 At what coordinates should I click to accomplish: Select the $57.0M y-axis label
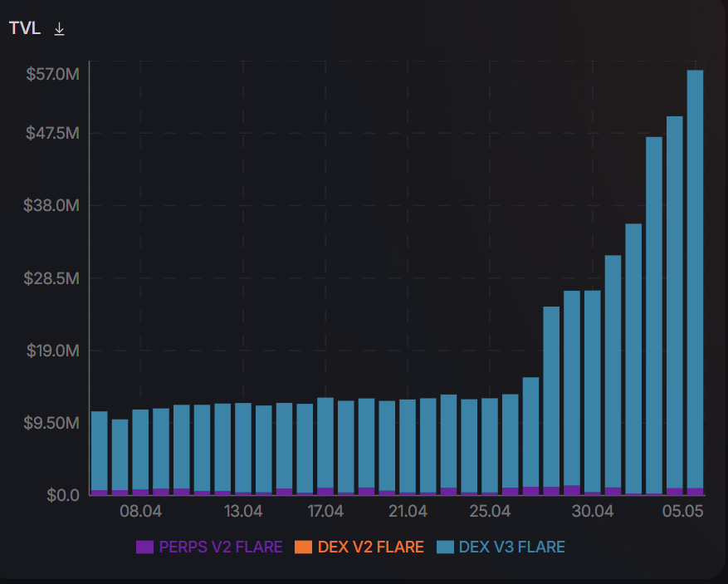pyautogui.click(x=51, y=73)
